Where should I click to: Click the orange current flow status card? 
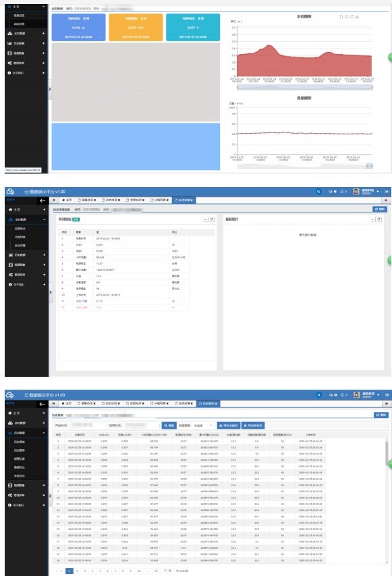(136, 28)
